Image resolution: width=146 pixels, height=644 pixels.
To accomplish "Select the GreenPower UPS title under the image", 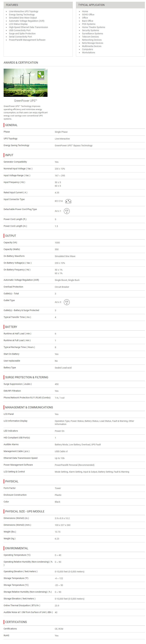I will (x=25, y=101).
